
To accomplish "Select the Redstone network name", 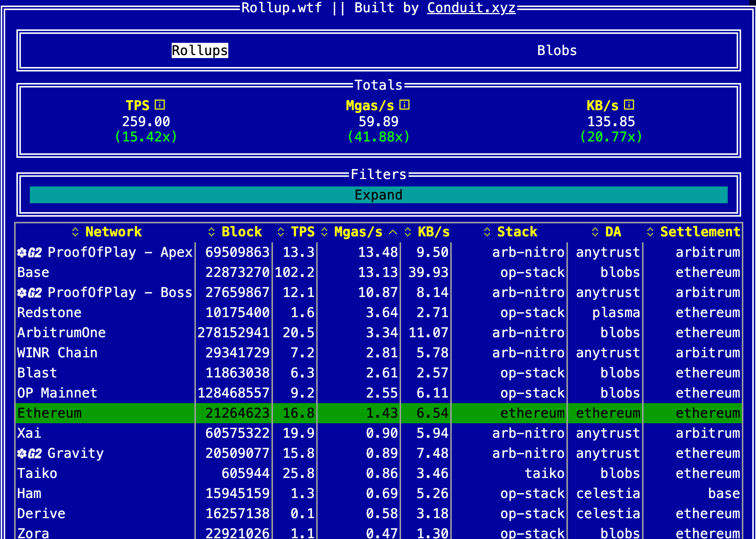I will tap(49, 313).
